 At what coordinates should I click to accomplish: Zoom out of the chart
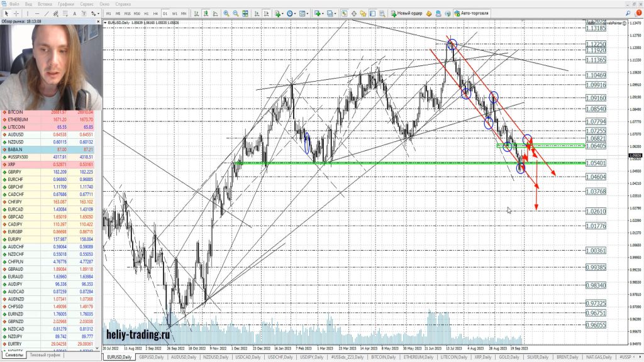235,13
